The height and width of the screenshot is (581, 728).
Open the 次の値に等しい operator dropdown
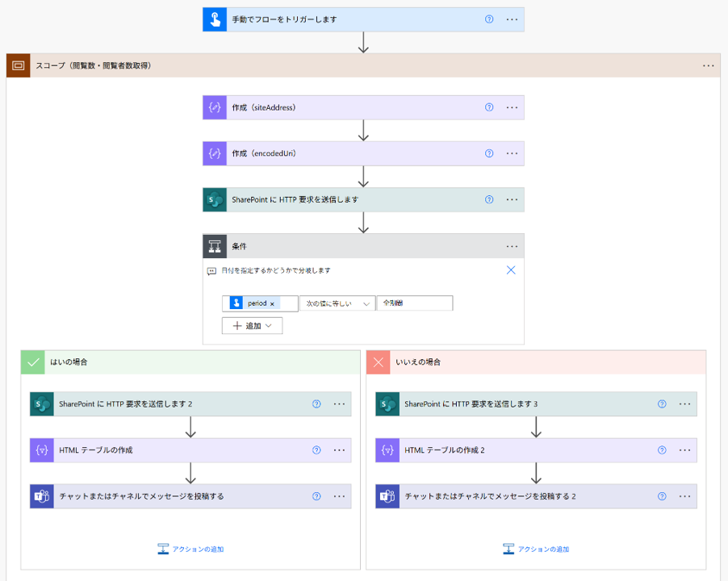[x=337, y=303]
